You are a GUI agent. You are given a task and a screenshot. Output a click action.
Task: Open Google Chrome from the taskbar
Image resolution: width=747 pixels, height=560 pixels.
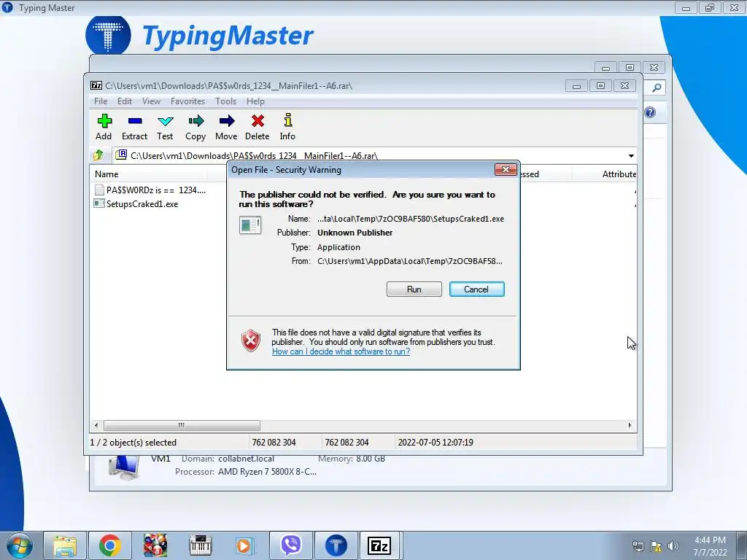[110, 545]
